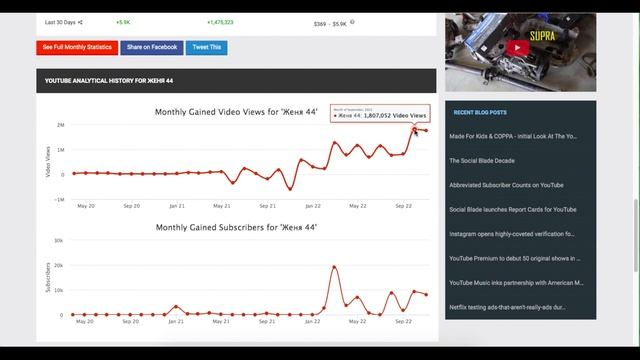This screenshot has width=640, height=360.
Task: Open YouTube Premium to debut 50 originals post
Action: click(515, 259)
